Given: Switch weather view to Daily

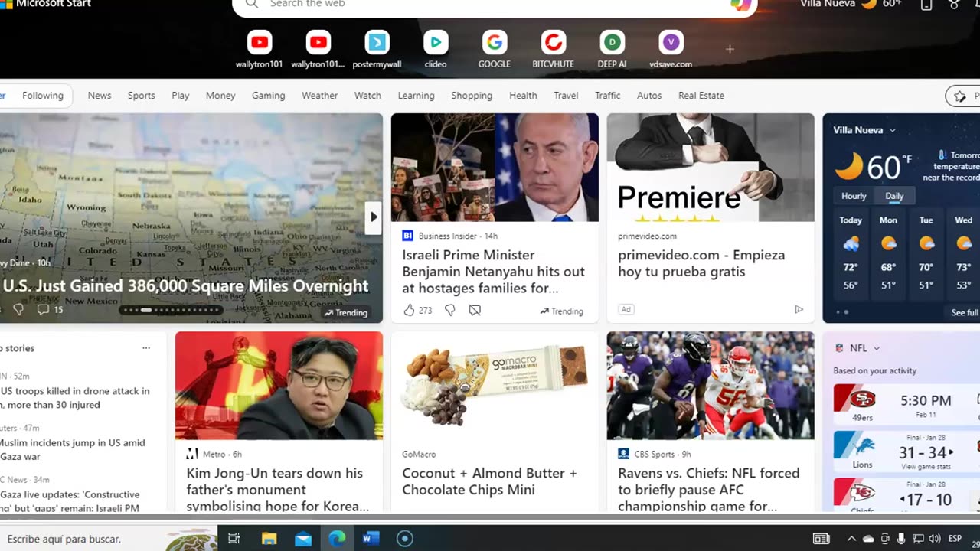Looking at the screenshot, I should click(x=894, y=196).
